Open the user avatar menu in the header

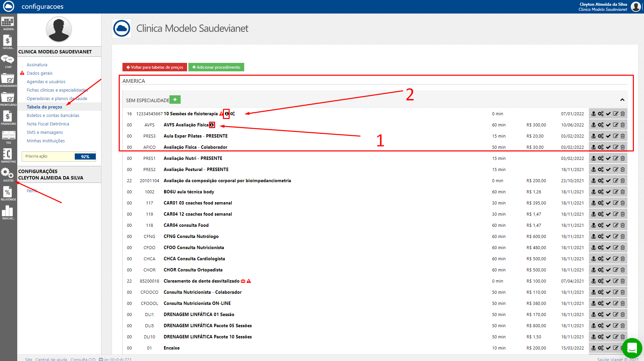coord(636,6)
